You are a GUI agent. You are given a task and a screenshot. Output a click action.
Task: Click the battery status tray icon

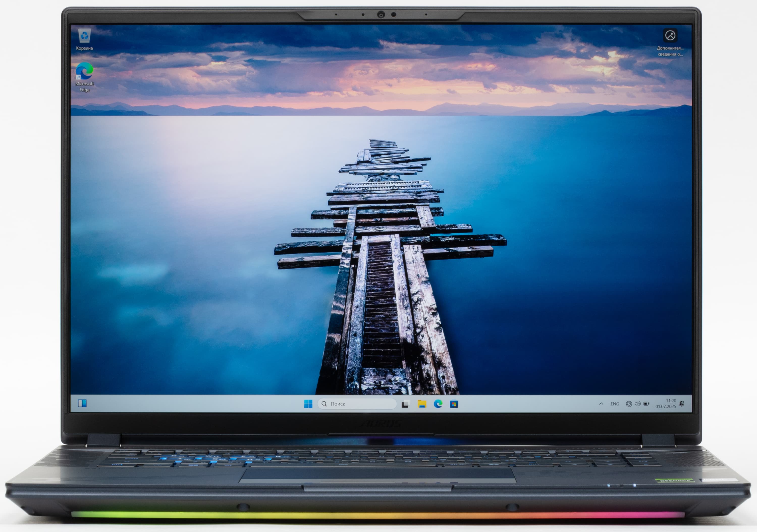pyautogui.click(x=646, y=404)
